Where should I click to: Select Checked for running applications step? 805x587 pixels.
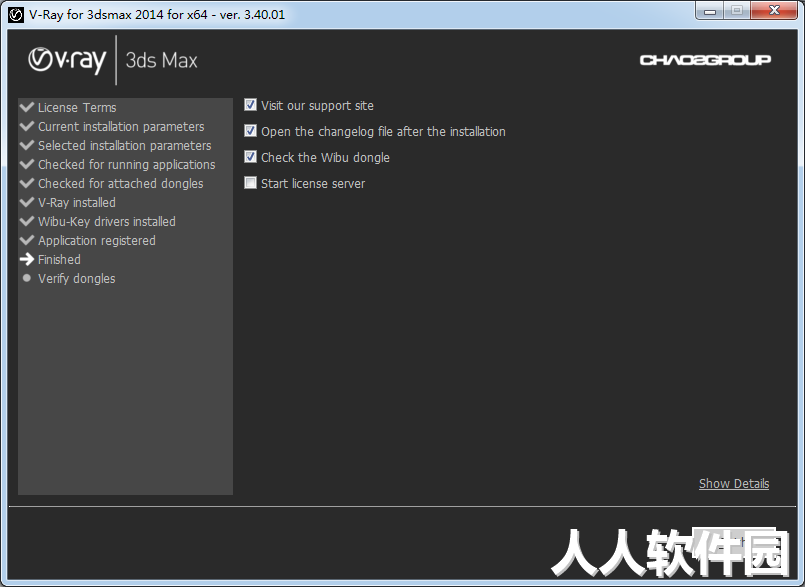127,164
